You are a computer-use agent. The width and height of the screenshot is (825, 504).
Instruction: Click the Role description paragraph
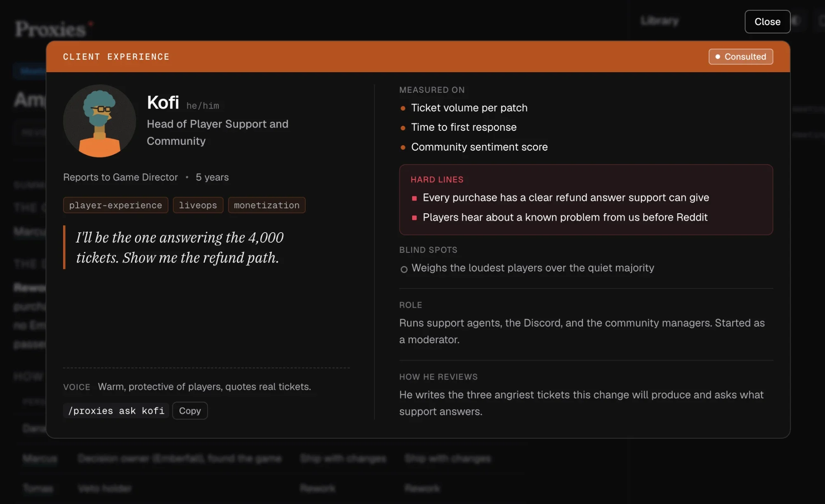582,331
